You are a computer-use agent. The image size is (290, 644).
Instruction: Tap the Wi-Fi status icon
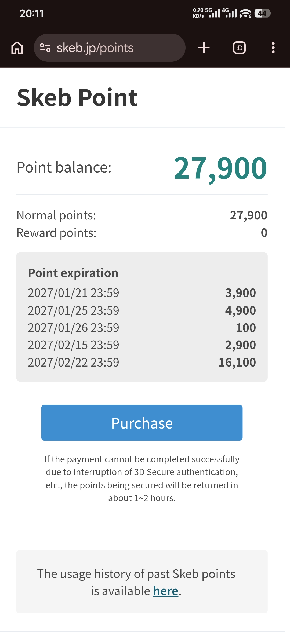[x=245, y=13]
